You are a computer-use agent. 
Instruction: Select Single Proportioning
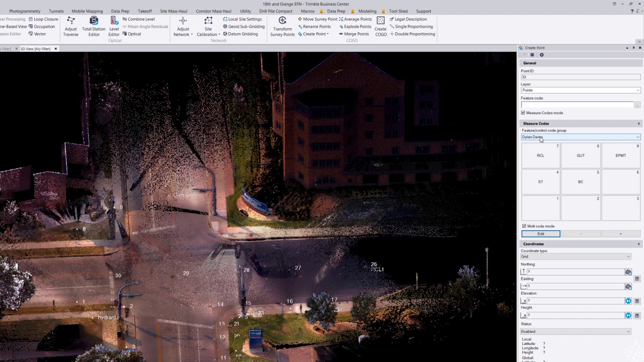point(411,27)
